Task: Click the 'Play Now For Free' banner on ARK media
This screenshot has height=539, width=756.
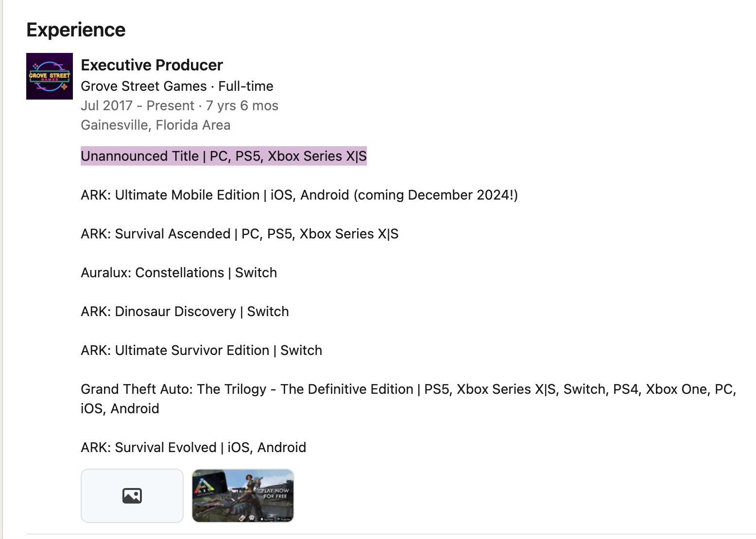Action: 275,493
